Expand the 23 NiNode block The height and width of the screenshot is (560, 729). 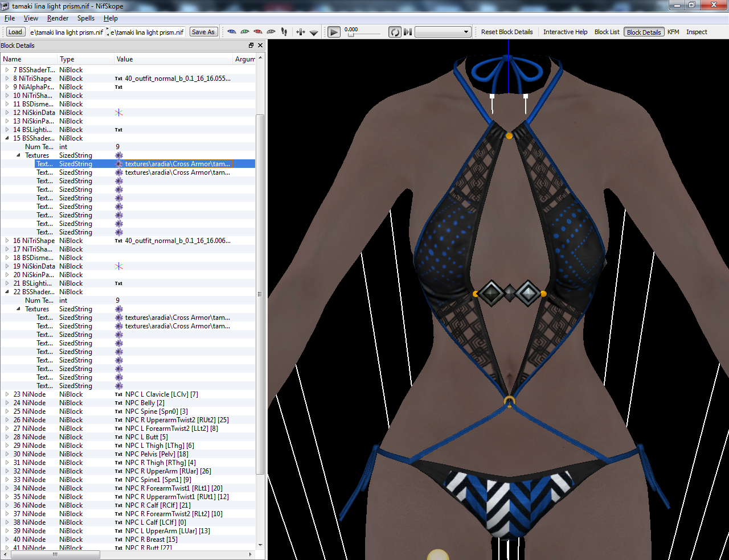point(7,394)
